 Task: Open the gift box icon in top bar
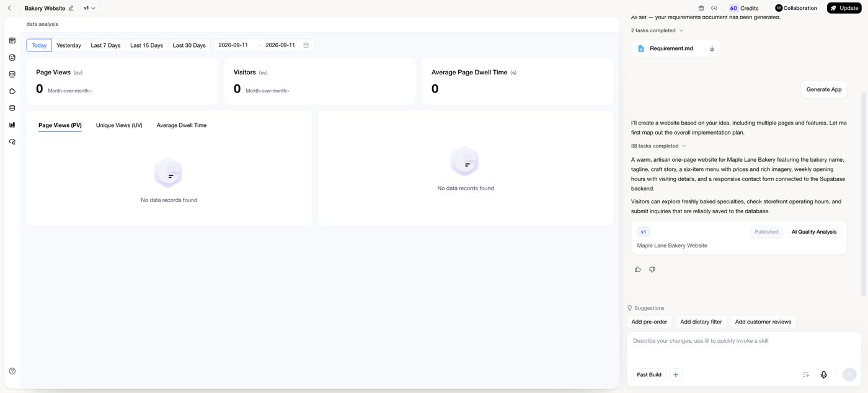(701, 8)
